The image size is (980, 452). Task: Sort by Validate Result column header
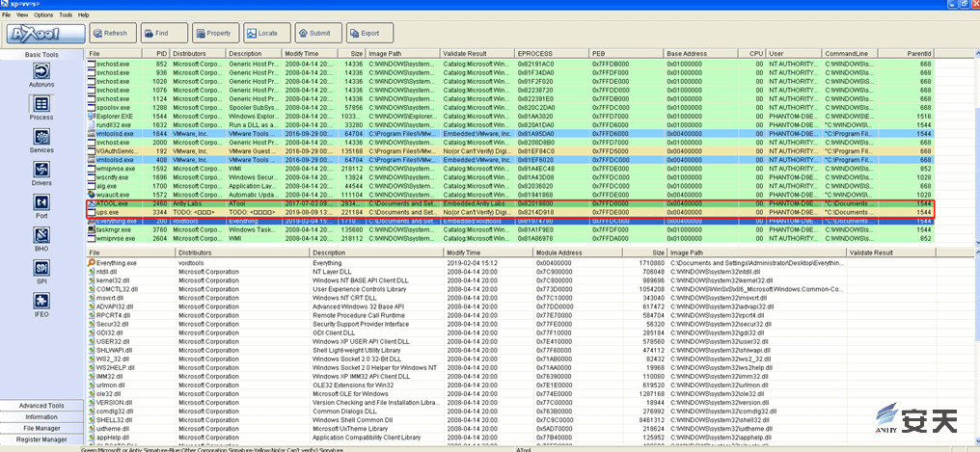477,54
